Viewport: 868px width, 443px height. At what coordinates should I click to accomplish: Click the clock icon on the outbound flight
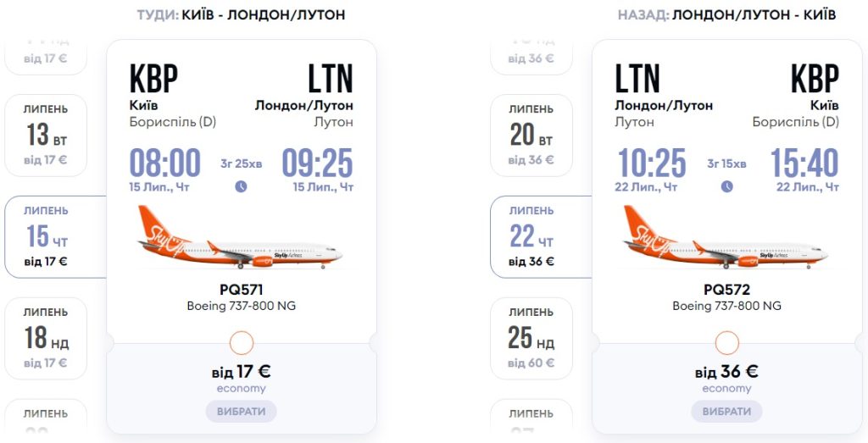241,186
